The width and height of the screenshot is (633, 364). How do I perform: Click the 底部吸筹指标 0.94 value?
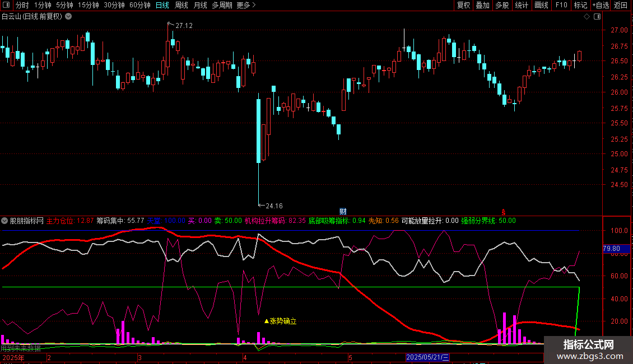(337, 221)
